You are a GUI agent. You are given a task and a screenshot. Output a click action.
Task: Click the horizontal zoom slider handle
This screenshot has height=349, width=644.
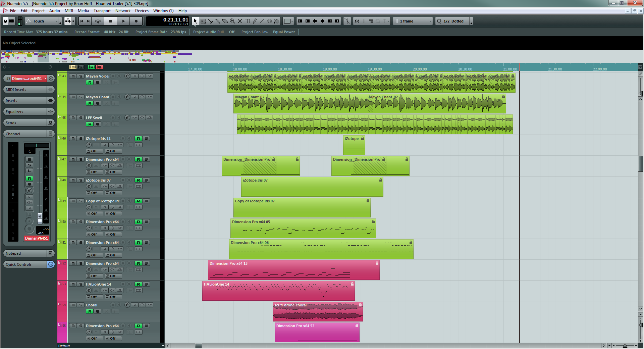pos(625,346)
